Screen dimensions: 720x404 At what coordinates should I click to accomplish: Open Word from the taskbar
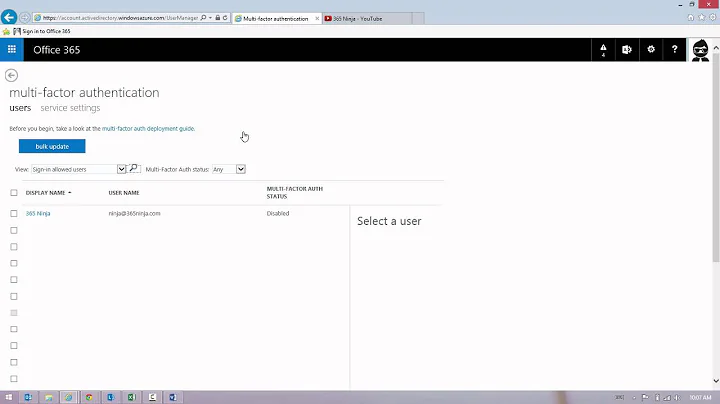tap(173, 397)
